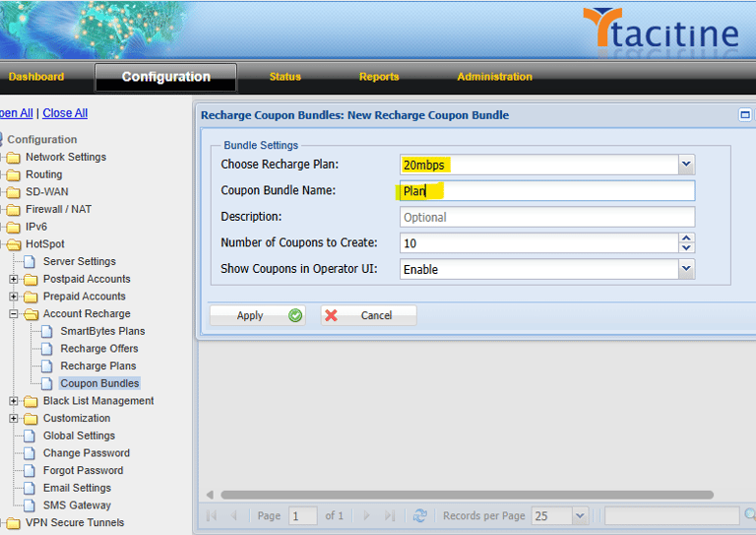The width and height of the screenshot is (756, 535).
Task: Switch to the Status tab
Action: click(284, 77)
